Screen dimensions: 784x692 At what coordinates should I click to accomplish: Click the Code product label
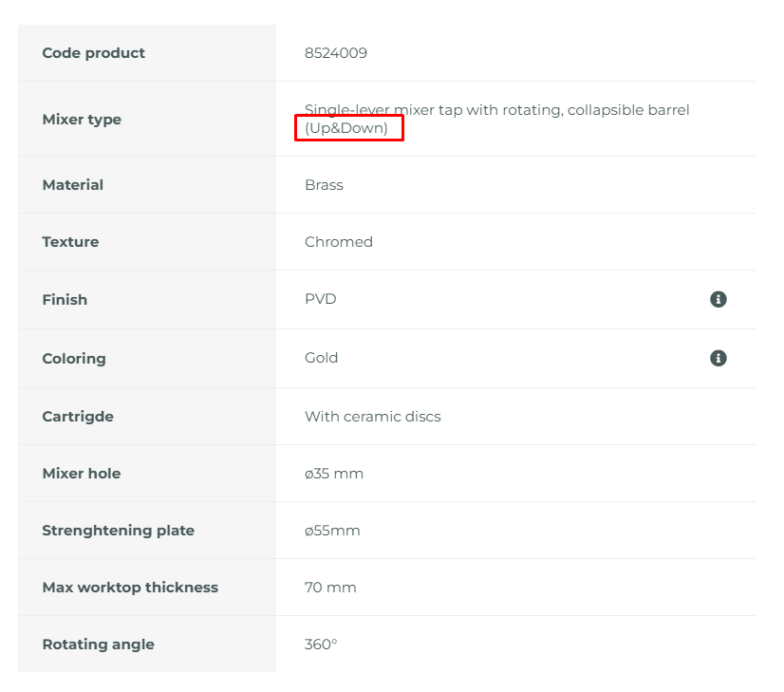coord(94,53)
